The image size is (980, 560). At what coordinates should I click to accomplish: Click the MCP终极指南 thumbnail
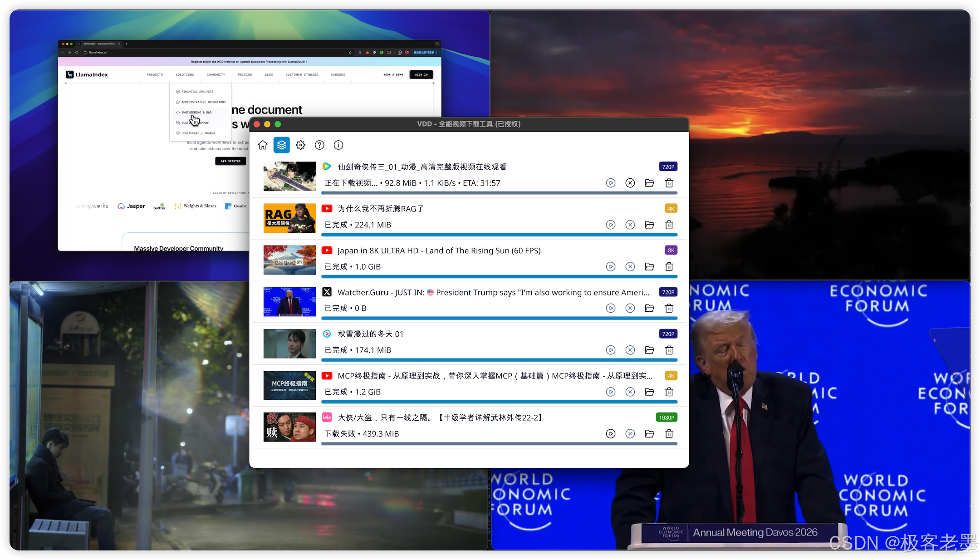coord(290,385)
